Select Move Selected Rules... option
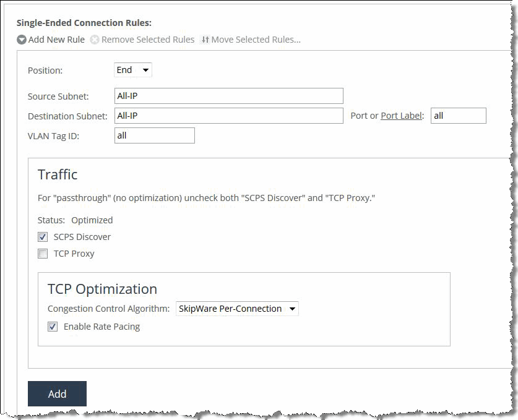The width and height of the screenshot is (518, 420). (x=256, y=40)
